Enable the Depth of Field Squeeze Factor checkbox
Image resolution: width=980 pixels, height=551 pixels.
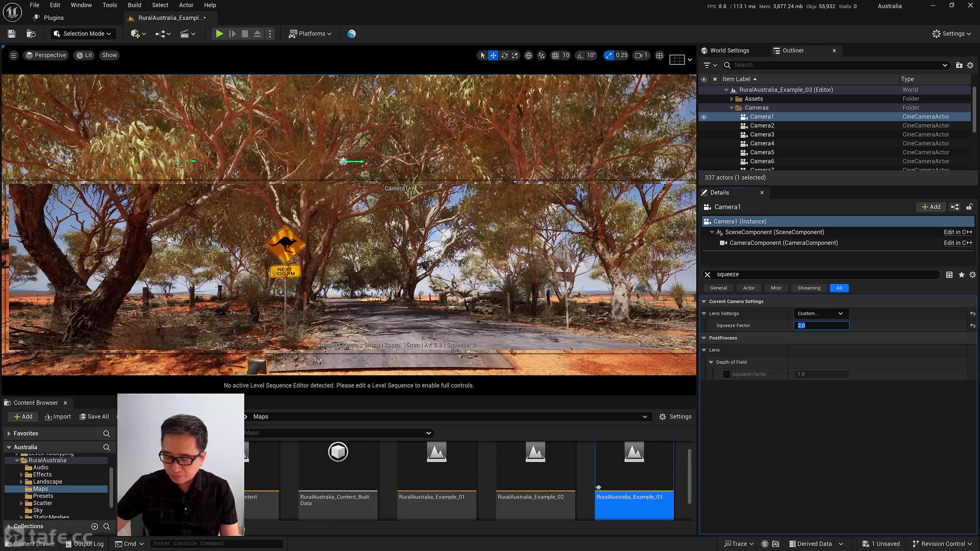click(726, 374)
